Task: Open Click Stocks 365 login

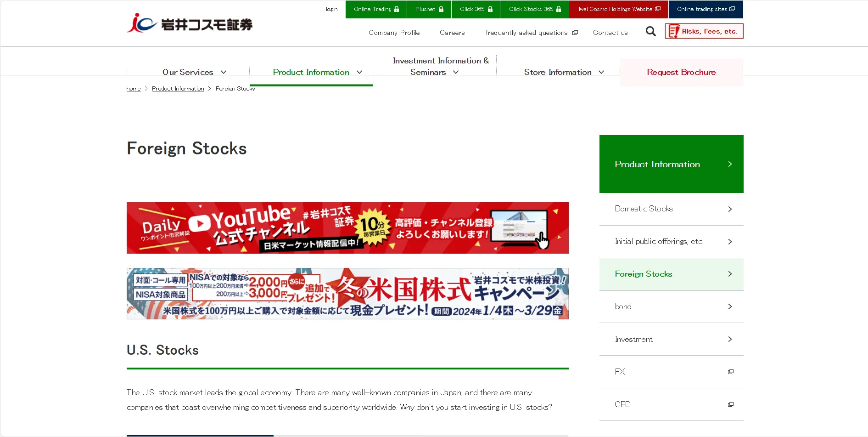Action: coord(535,9)
